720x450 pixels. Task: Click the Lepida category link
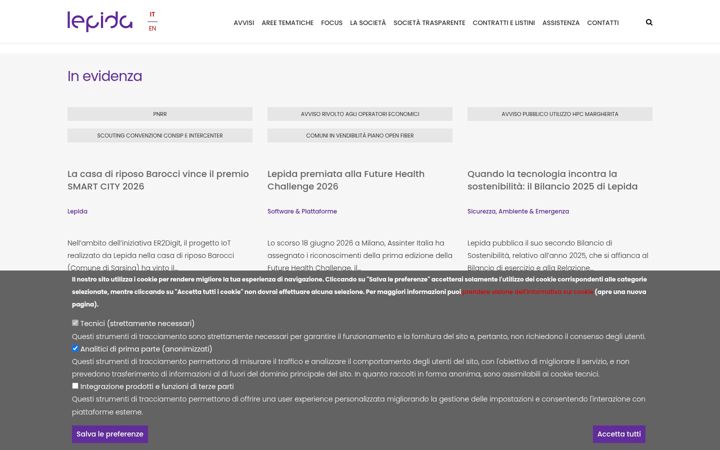77,211
